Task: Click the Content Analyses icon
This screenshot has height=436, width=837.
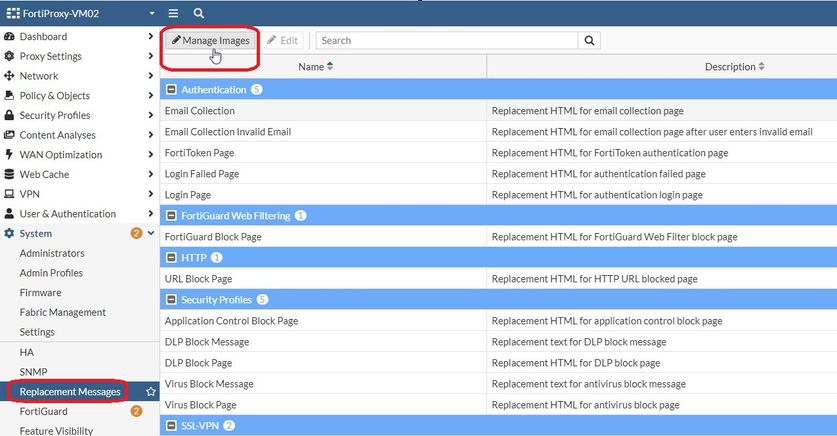Action: 9,135
